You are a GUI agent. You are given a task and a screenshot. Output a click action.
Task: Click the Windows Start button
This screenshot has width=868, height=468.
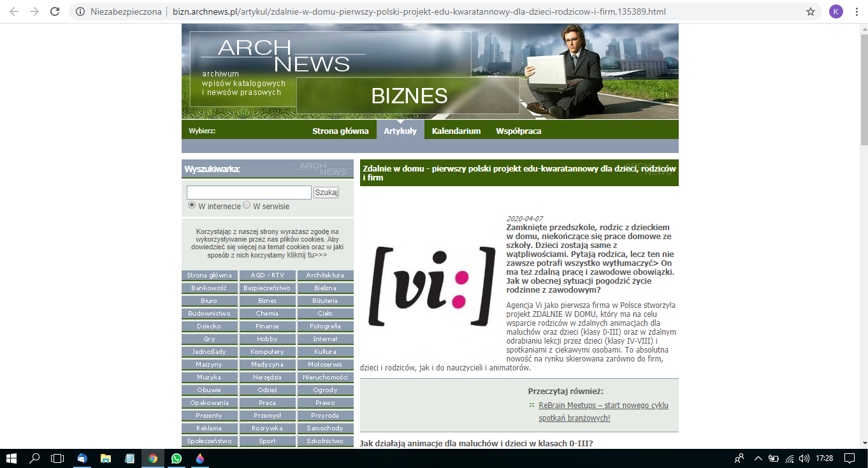(11, 458)
